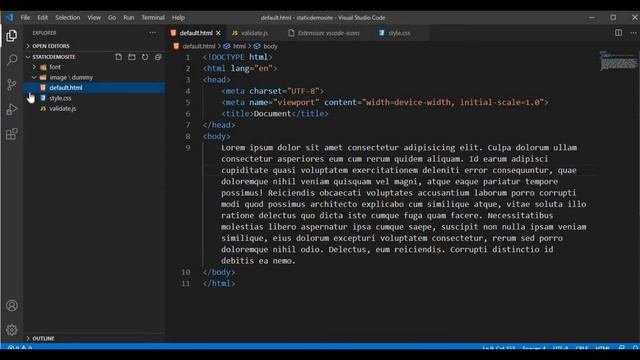Open validate.js from Explorer tree
This screenshot has height=360, width=640.
point(94,109)
